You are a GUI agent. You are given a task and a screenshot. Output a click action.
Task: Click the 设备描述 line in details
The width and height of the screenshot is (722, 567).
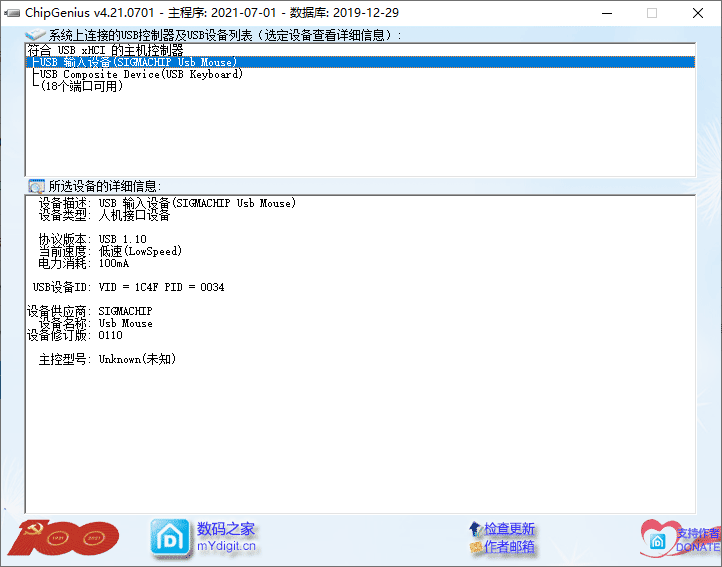167,203
